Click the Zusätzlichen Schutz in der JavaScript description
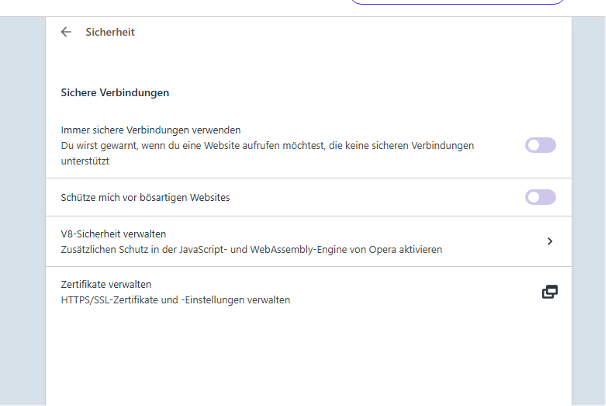 pyautogui.click(x=251, y=249)
